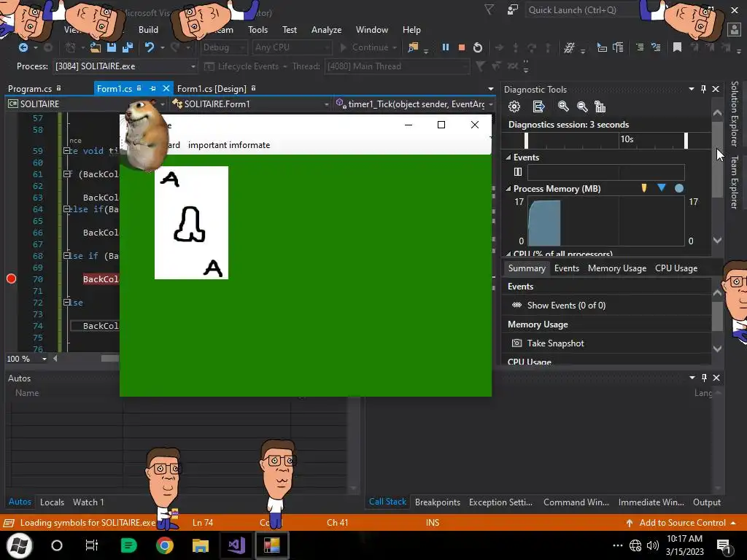Open the Tools menu
This screenshot has width=747, height=560.
click(258, 29)
